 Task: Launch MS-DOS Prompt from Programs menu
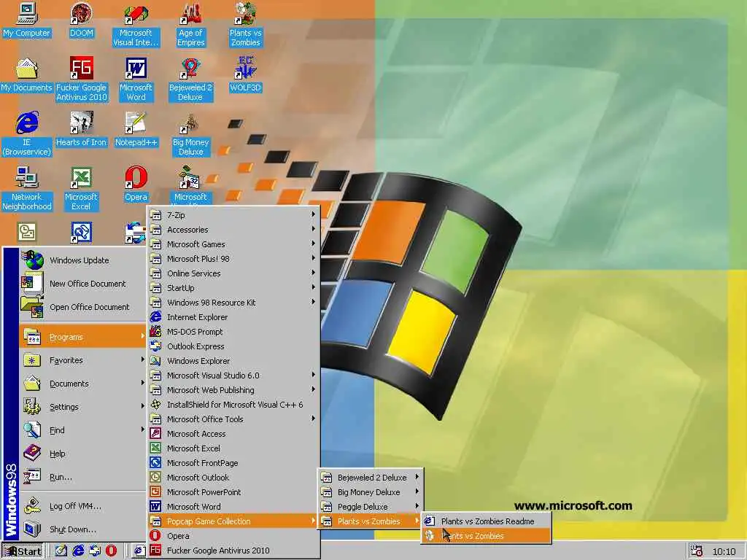tap(233, 332)
